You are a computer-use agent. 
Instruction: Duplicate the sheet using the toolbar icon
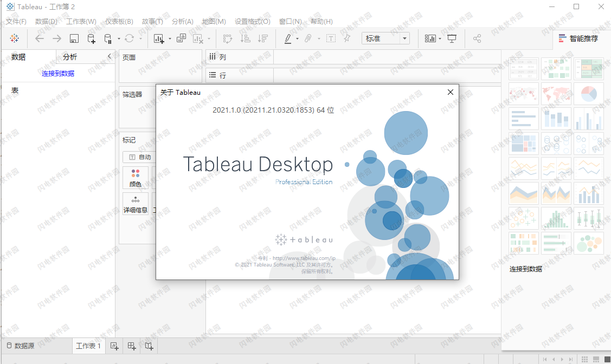[181, 38]
